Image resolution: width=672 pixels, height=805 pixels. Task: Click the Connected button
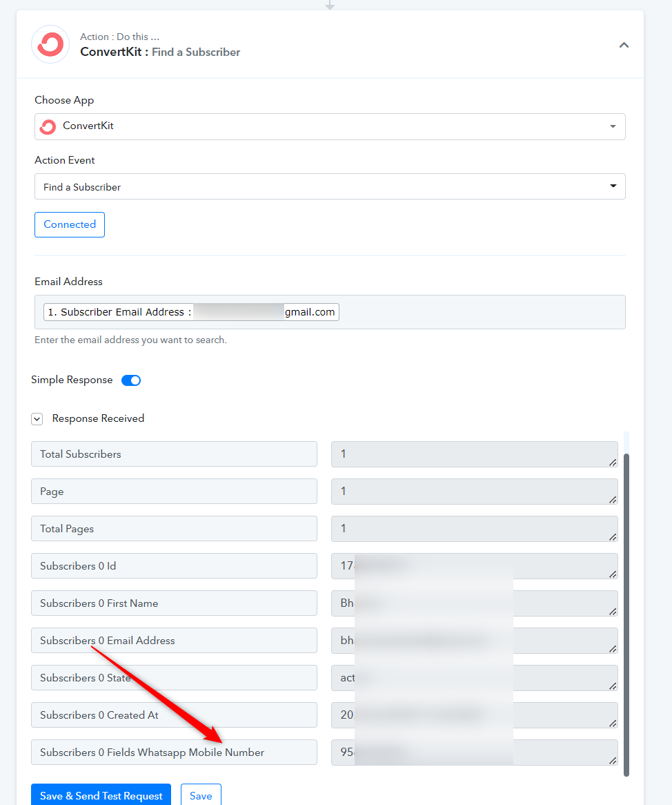coord(70,224)
